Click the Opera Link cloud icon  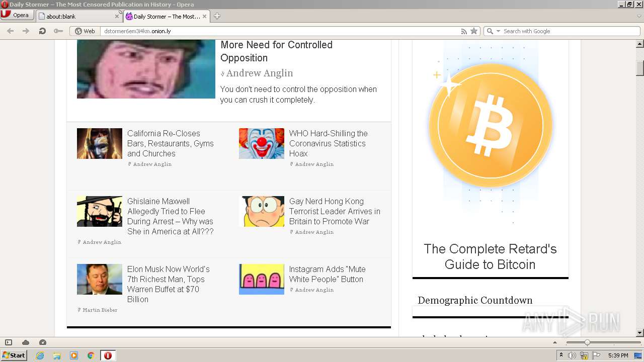click(x=26, y=342)
